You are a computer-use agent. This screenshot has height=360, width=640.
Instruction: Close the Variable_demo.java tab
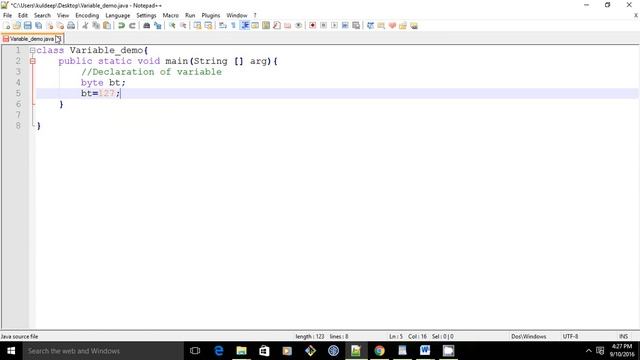(58, 39)
